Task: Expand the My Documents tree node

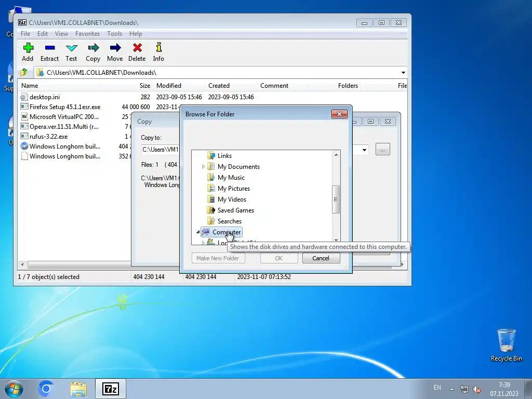Action: point(203,167)
